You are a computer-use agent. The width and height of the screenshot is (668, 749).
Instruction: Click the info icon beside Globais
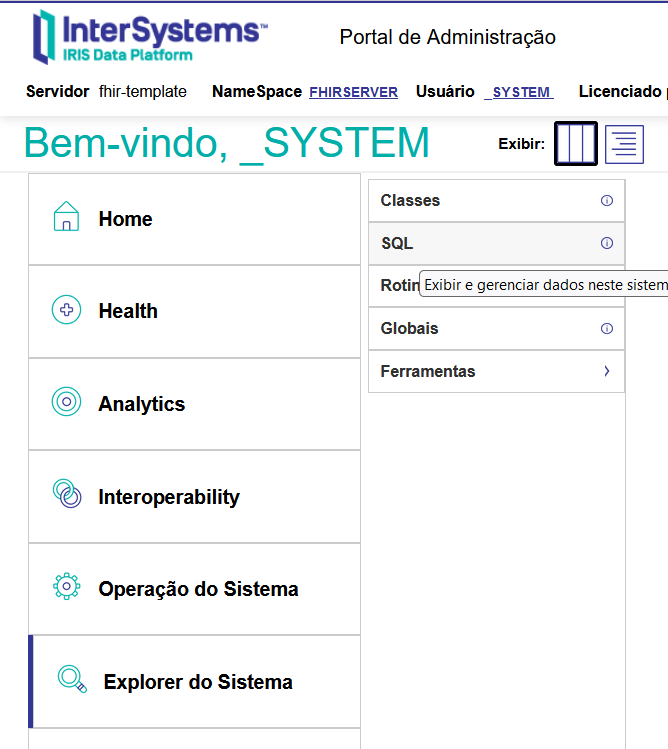point(606,328)
